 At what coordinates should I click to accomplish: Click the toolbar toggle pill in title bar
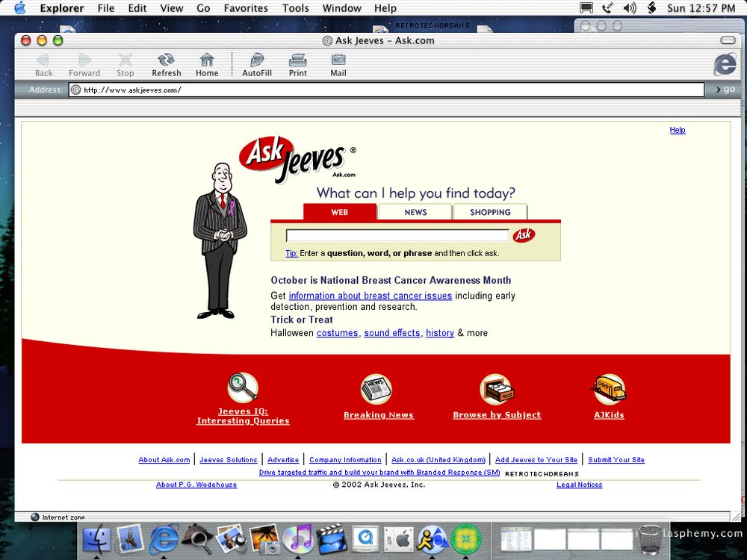click(728, 40)
